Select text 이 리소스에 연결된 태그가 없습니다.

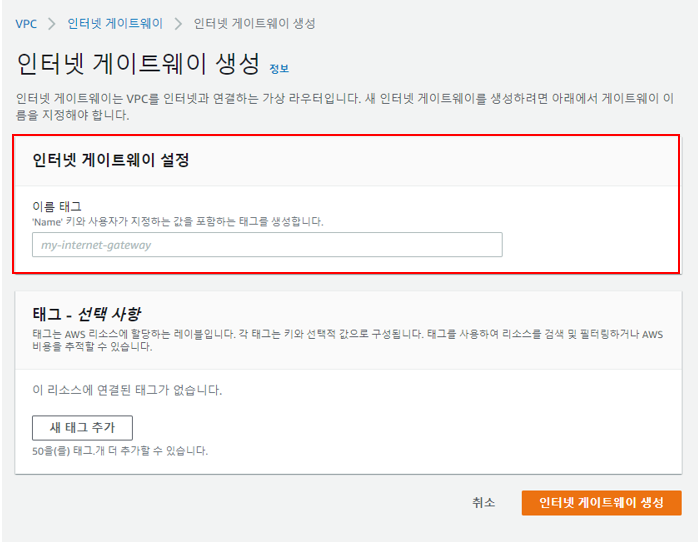pos(127,390)
